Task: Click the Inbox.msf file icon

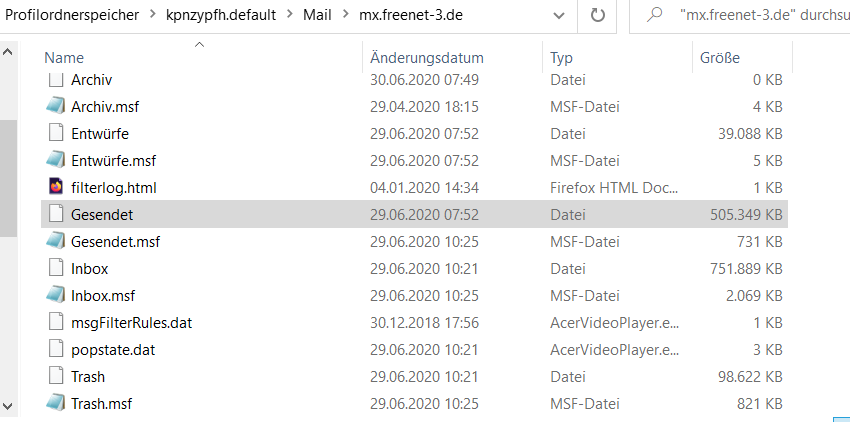Action: pos(55,295)
